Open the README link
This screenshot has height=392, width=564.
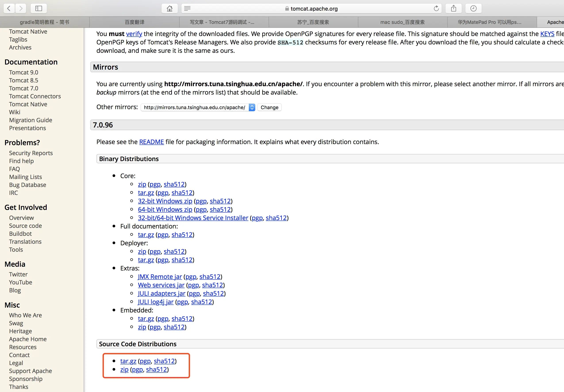click(151, 142)
